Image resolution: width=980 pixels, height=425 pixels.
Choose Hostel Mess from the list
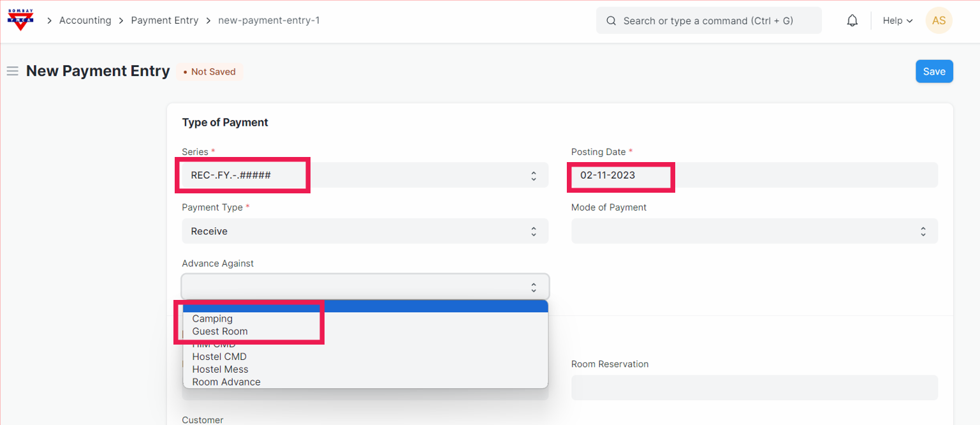point(220,369)
